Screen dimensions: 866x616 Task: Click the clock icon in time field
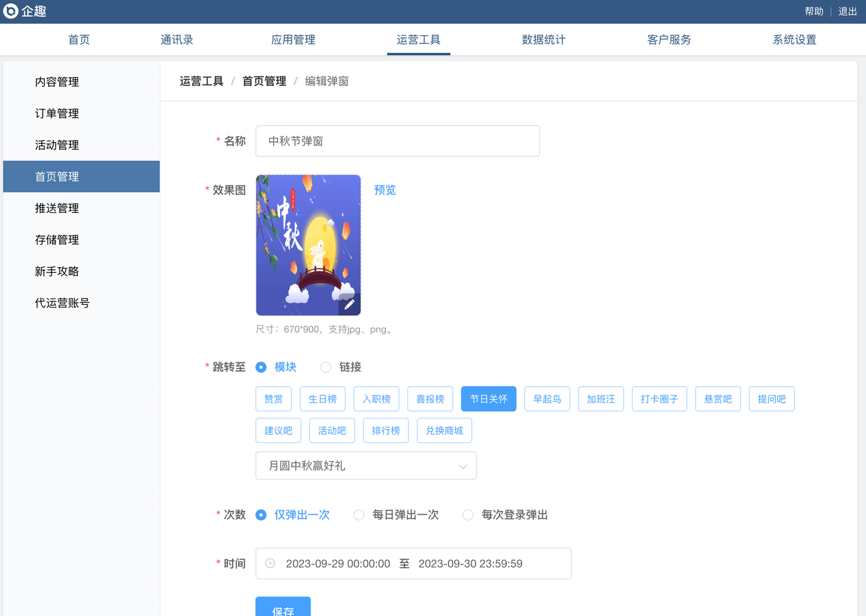(x=270, y=563)
